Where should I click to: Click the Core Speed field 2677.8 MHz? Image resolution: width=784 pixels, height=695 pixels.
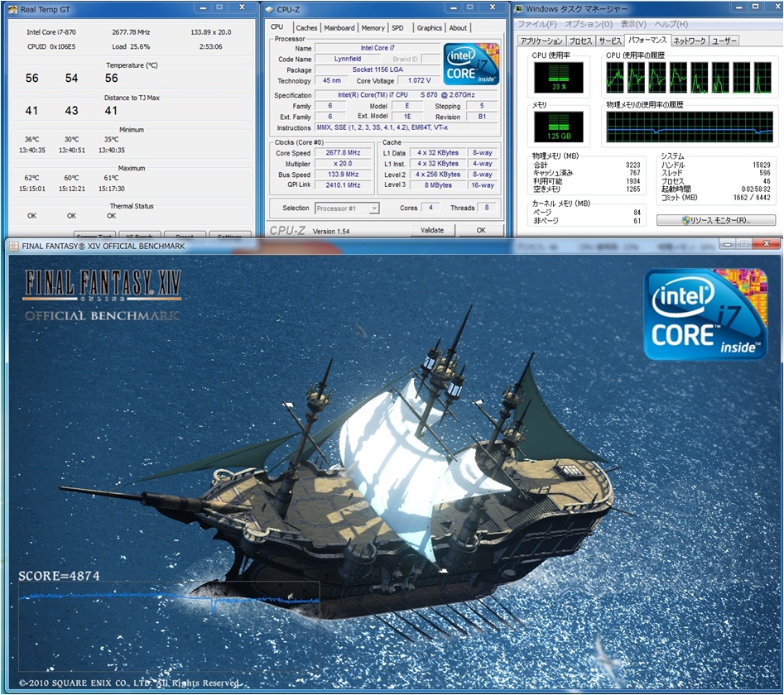pos(343,153)
